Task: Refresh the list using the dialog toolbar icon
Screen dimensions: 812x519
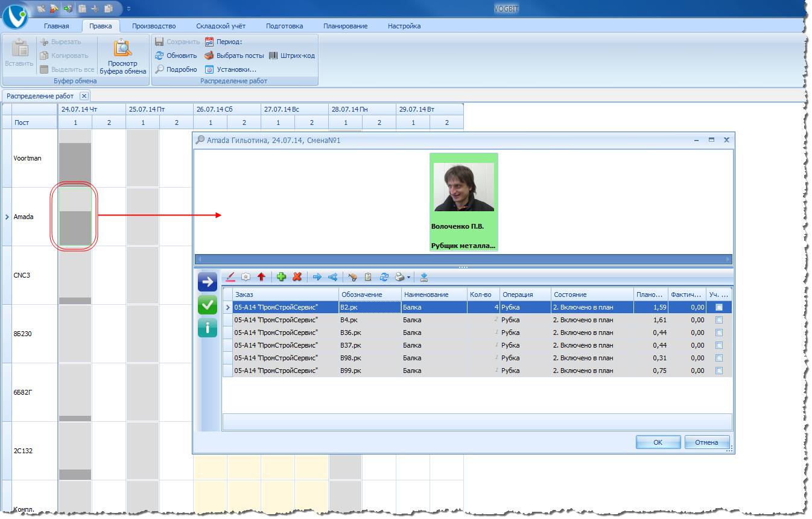Action: tap(384, 277)
